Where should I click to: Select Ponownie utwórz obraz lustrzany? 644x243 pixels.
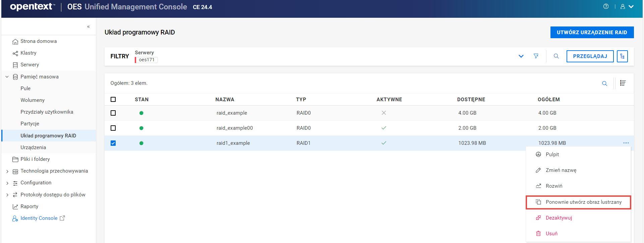(x=583, y=202)
